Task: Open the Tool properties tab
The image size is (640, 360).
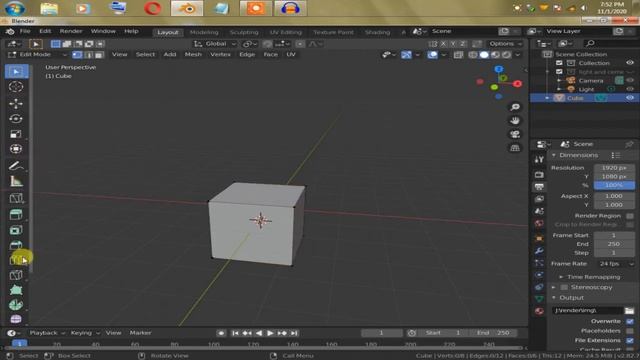Action: click(539, 160)
